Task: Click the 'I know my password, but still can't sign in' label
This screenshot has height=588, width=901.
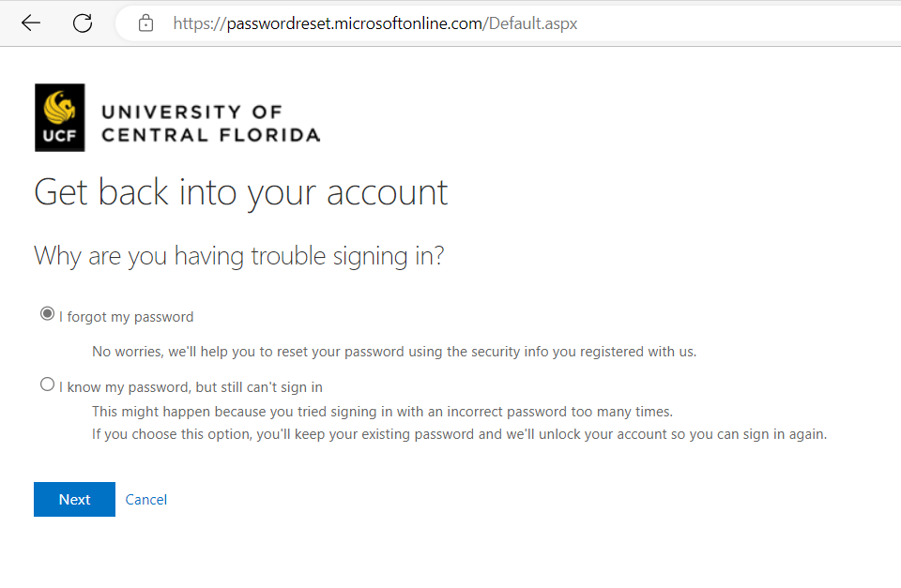Action: (x=191, y=387)
